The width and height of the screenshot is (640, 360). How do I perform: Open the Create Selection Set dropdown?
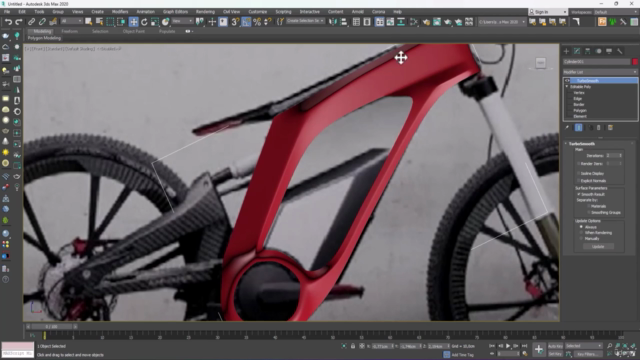[305, 21]
